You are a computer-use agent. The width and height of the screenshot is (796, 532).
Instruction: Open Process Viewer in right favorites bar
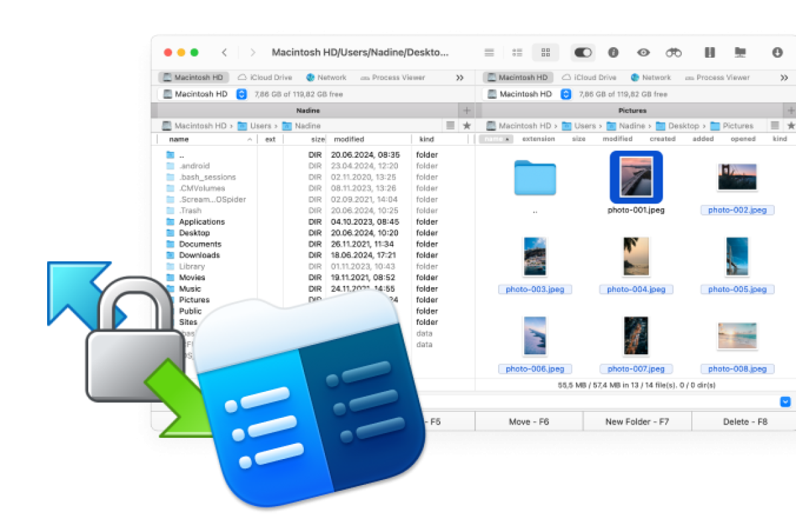[x=717, y=78]
